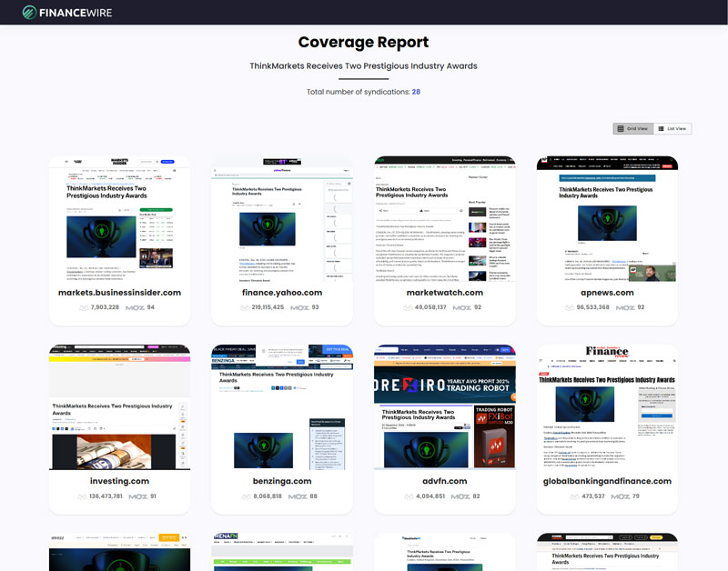
Task: Open the finance.yahoo.com link
Action: tap(282, 293)
